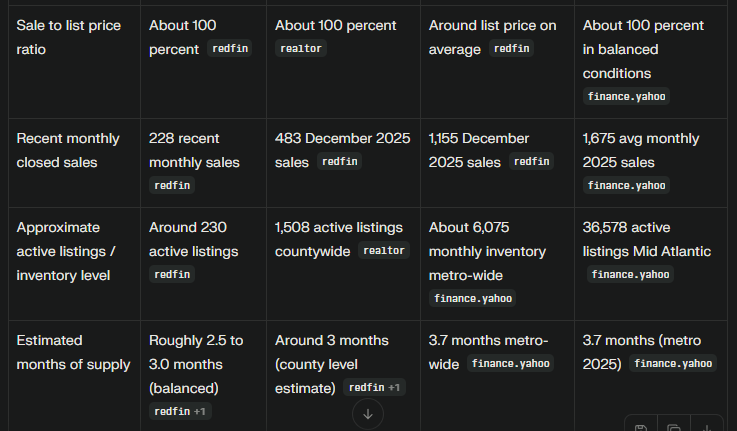Click the save icon below the table
Viewport: 737px width, 431px height.
point(641,428)
